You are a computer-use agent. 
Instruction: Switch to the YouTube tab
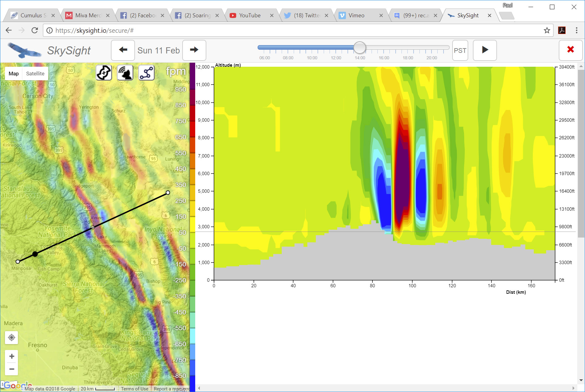tap(250, 15)
